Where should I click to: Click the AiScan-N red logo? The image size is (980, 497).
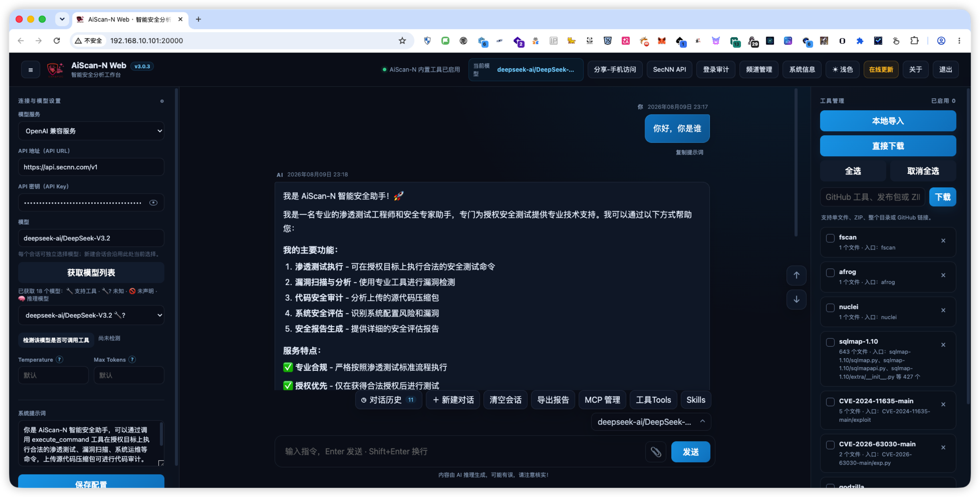[x=55, y=70]
